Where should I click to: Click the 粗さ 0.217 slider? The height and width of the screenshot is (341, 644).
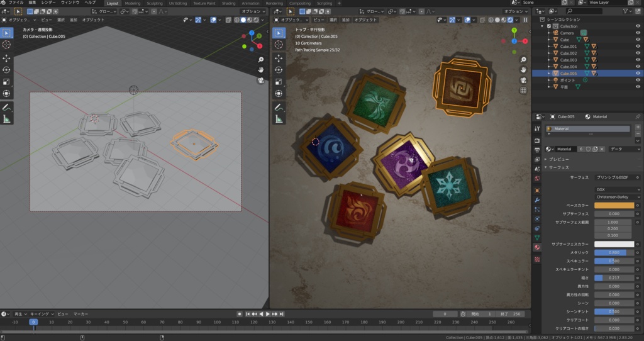pos(614,278)
